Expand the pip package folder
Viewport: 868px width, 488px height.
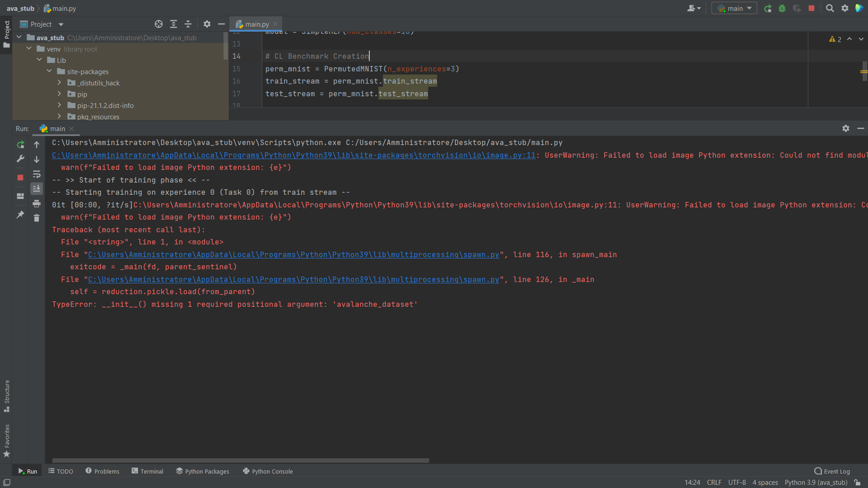pyautogui.click(x=59, y=94)
